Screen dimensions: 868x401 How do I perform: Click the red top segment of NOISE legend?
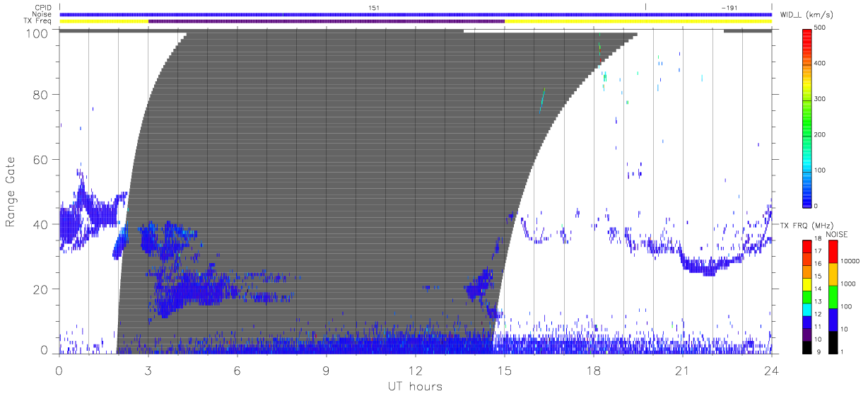click(833, 252)
